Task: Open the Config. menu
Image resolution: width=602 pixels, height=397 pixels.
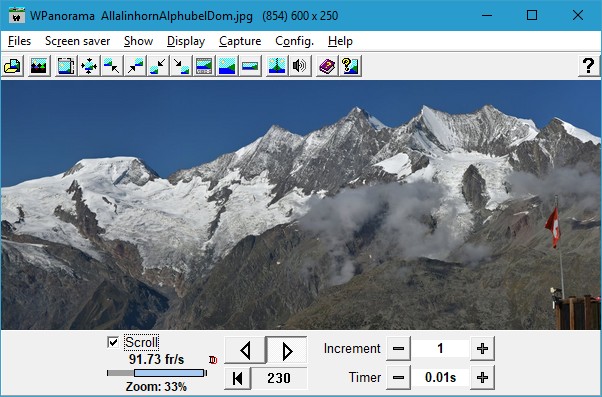Action: click(294, 41)
